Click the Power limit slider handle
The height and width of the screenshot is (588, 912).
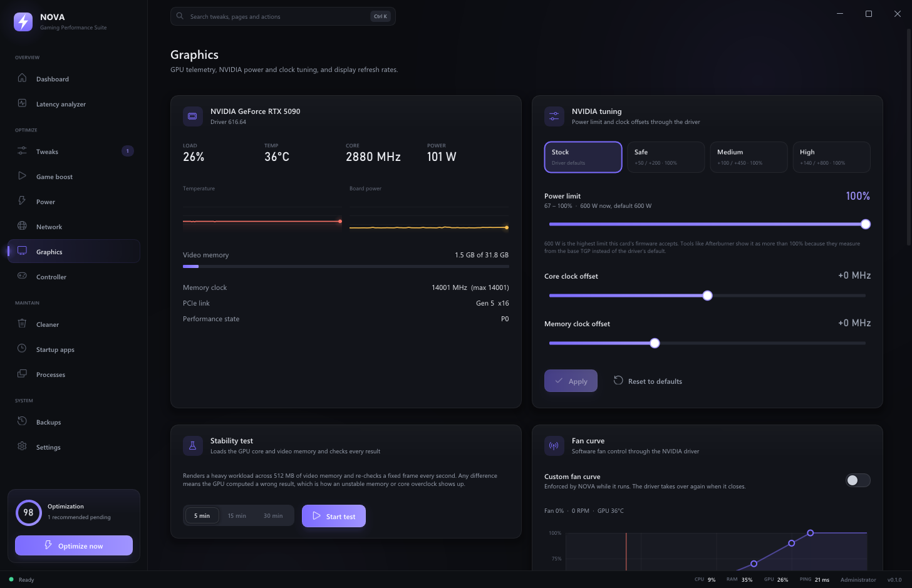point(866,224)
